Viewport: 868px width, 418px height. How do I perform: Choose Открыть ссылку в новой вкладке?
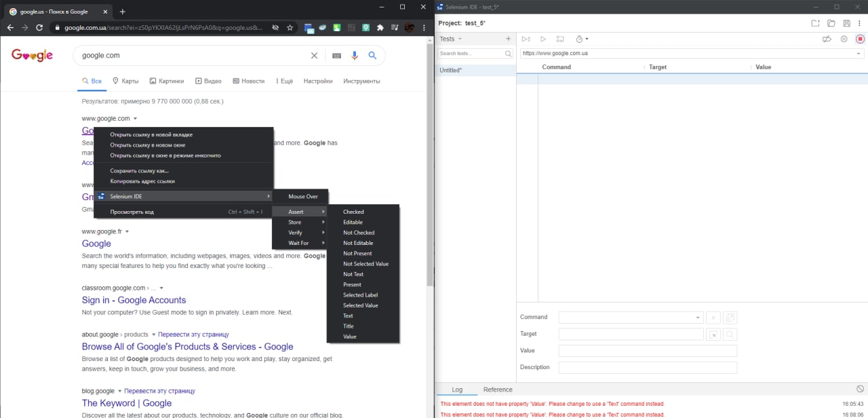pyautogui.click(x=183, y=134)
